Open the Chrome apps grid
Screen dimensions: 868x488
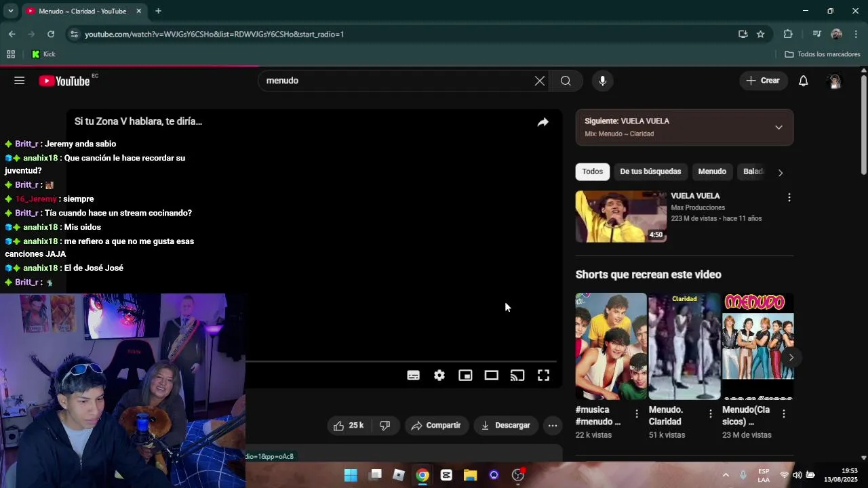tap(11, 54)
